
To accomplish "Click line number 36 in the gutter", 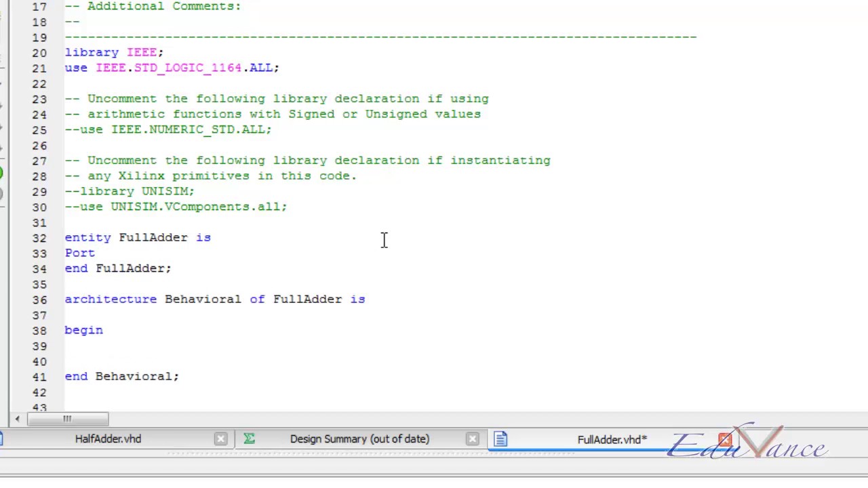I will click(39, 300).
